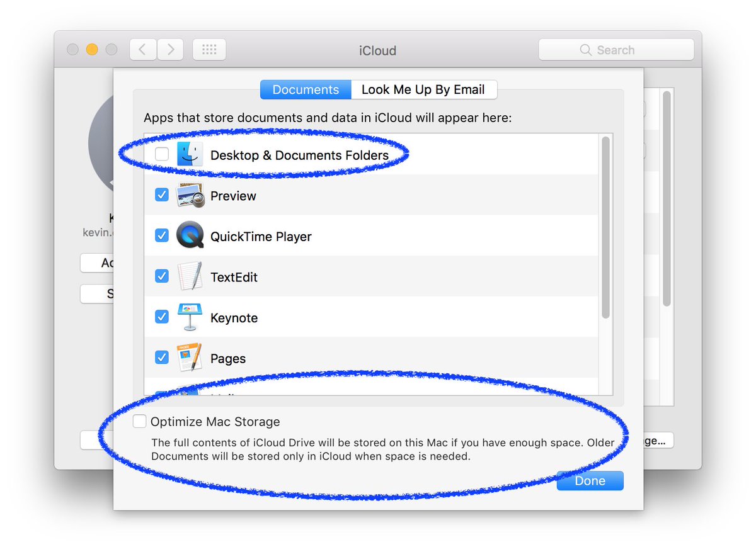Image resolution: width=756 pixels, height=547 pixels.
Task: Click the iCloud window's right scrollbar
Action: 667,198
